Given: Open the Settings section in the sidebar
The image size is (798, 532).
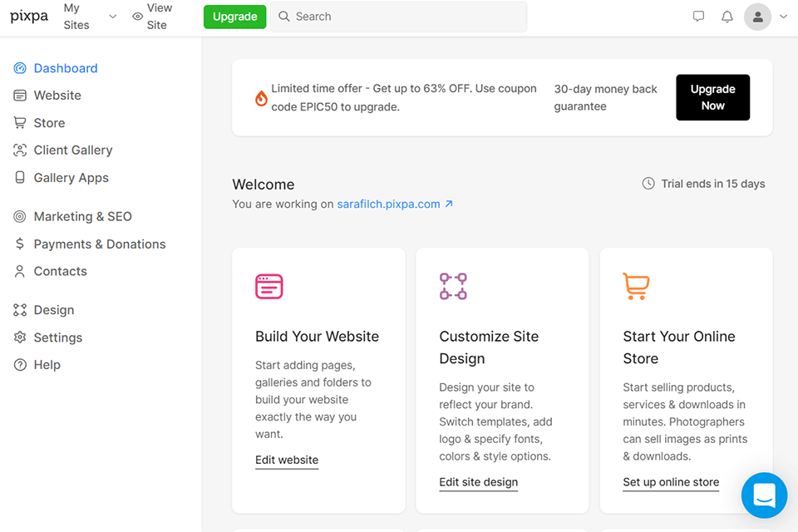Looking at the screenshot, I should [57, 337].
